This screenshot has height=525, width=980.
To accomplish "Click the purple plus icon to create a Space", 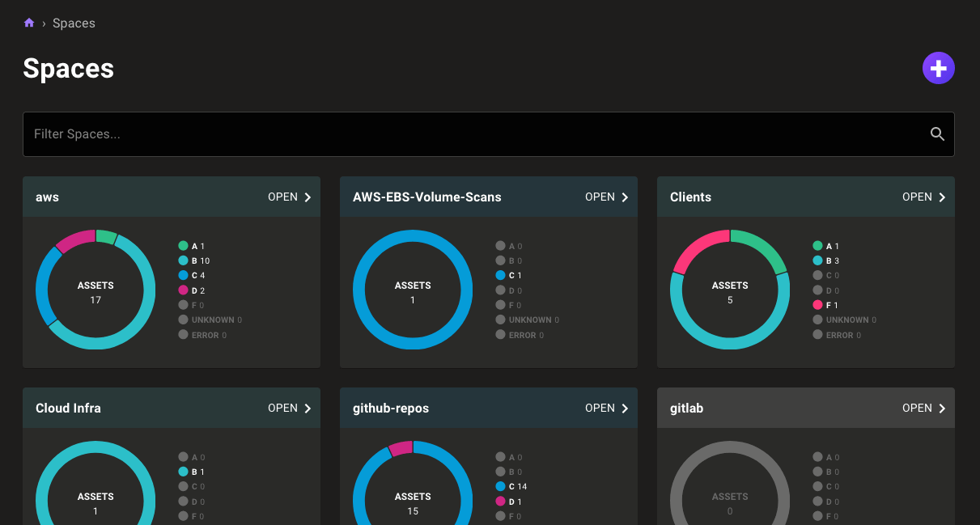I will (938, 68).
